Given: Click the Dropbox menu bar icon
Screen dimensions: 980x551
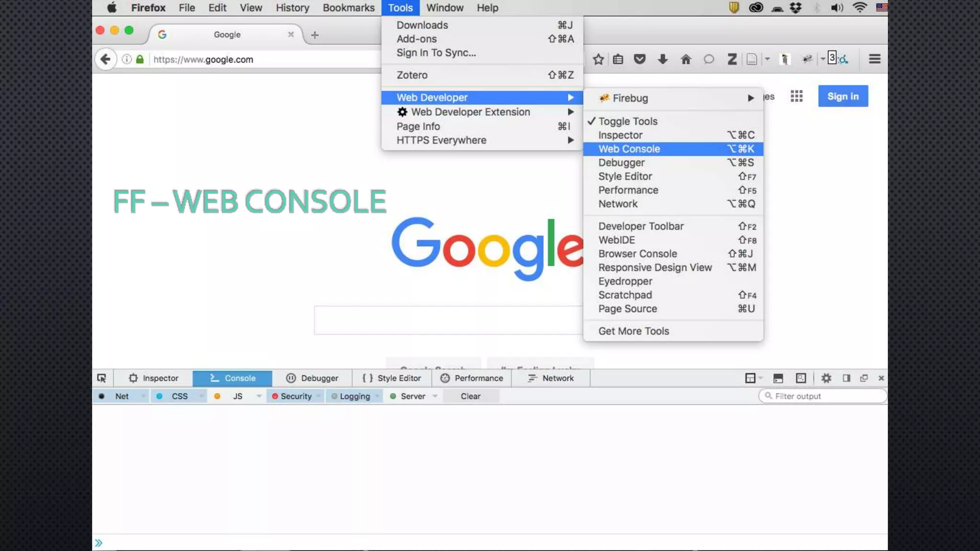Looking at the screenshot, I should click(795, 8).
